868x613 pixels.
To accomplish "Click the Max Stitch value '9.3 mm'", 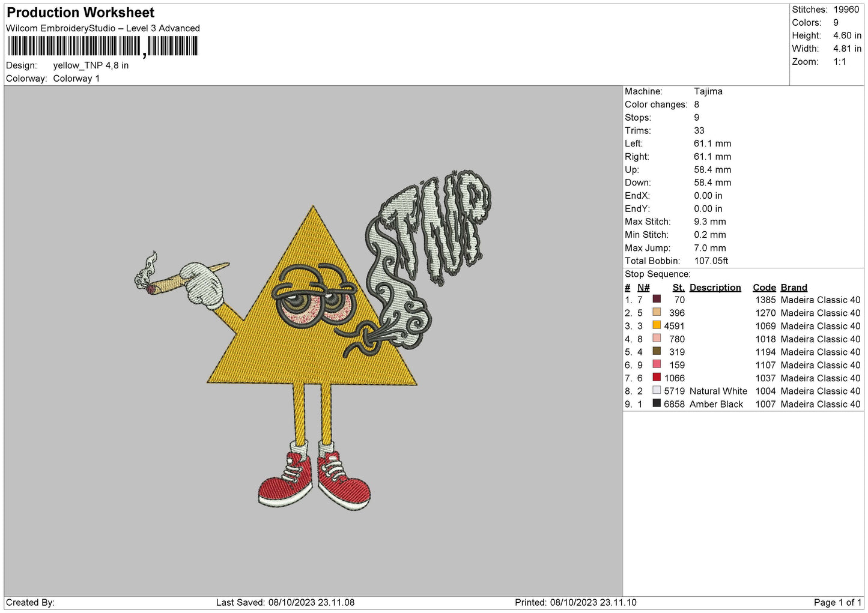I will pos(710,222).
